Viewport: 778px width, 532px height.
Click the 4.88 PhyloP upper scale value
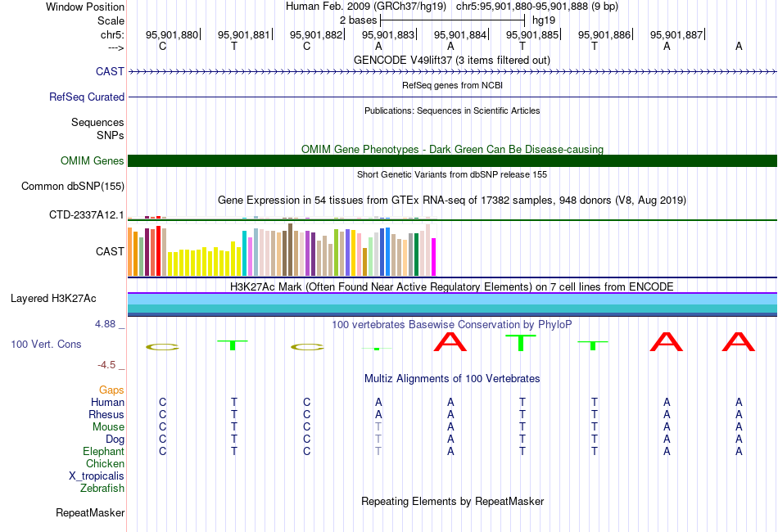[x=105, y=324]
